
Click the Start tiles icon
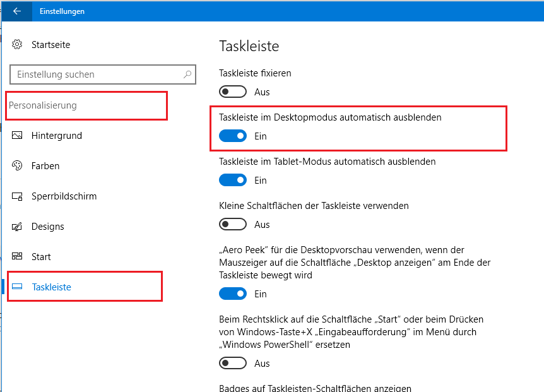17,256
